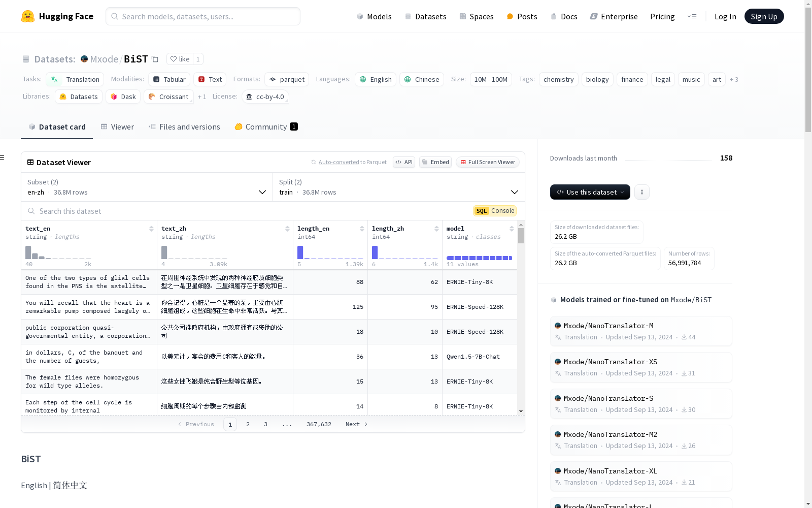Screen dimensions: 812x508
Task: Open Files and versions tab
Action: point(184,127)
